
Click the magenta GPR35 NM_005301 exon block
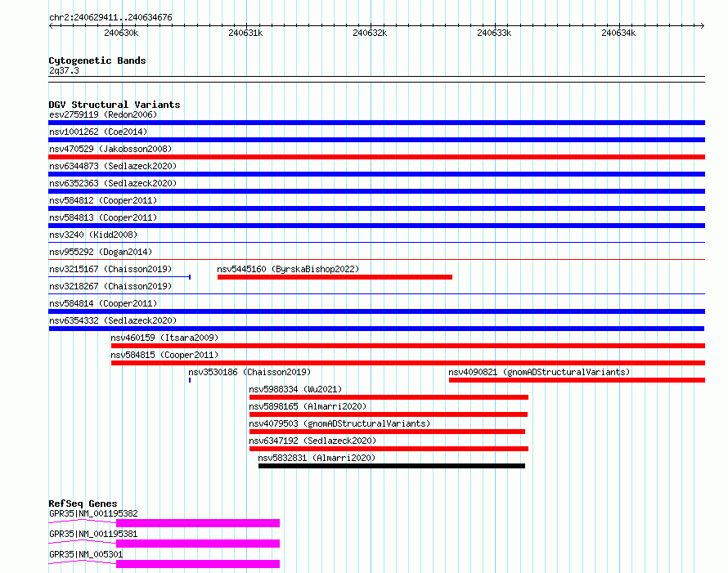pyautogui.click(x=198, y=564)
